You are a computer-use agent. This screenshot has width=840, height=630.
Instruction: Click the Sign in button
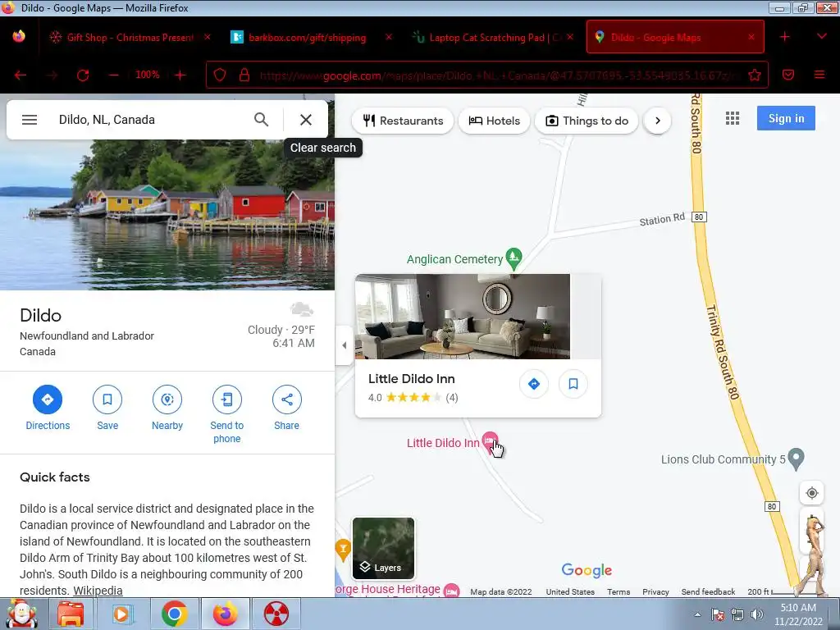[786, 118]
